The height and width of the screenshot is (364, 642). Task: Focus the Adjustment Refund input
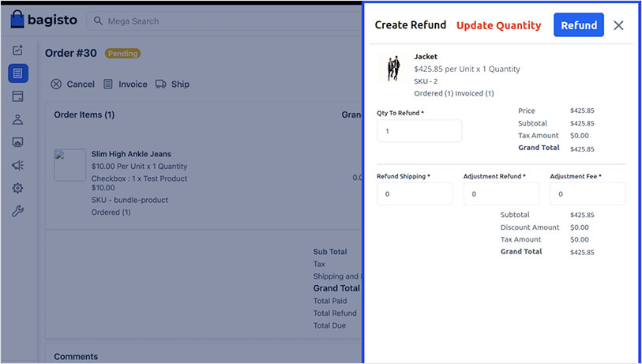pos(501,193)
